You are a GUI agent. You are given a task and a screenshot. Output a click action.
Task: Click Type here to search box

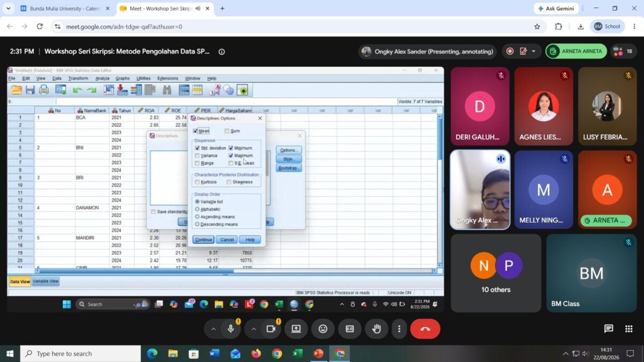point(80,353)
